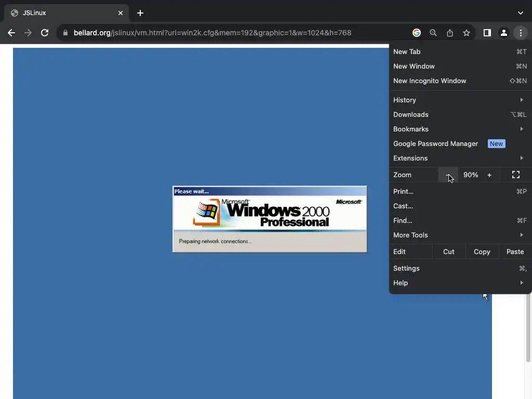
Task: Select Cast... from the menu
Action: tap(460, 206)
